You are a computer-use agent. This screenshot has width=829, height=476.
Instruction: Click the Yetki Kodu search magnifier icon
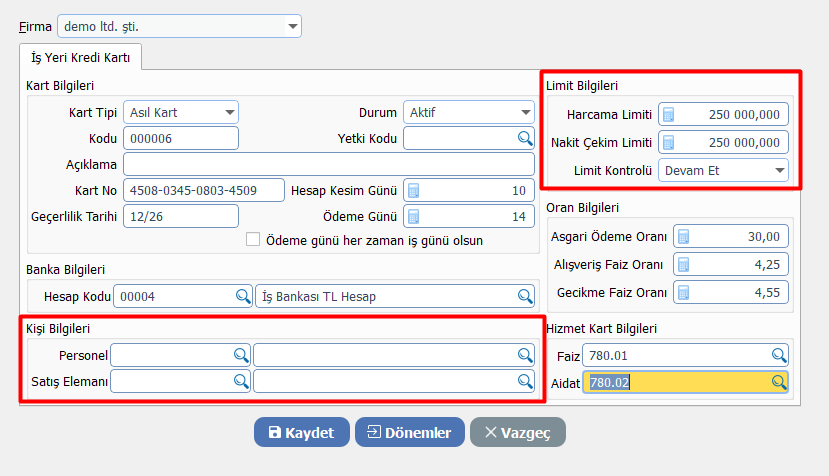(x=525, y=138)
